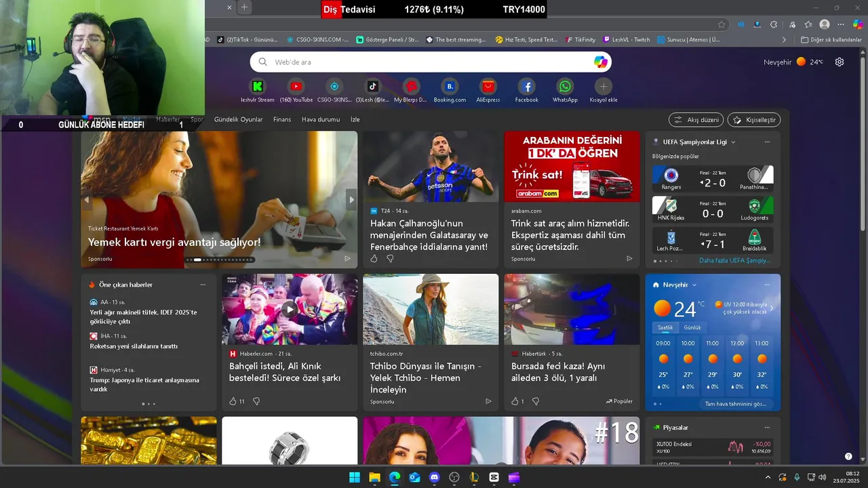The image size is (868, 488).
Task: Open a new browser tab with plus
Action: 245,7
